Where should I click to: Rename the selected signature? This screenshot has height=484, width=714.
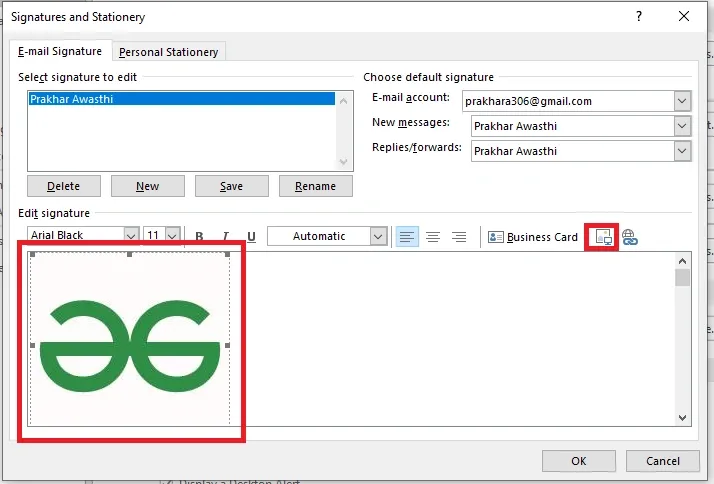[316, 186]
